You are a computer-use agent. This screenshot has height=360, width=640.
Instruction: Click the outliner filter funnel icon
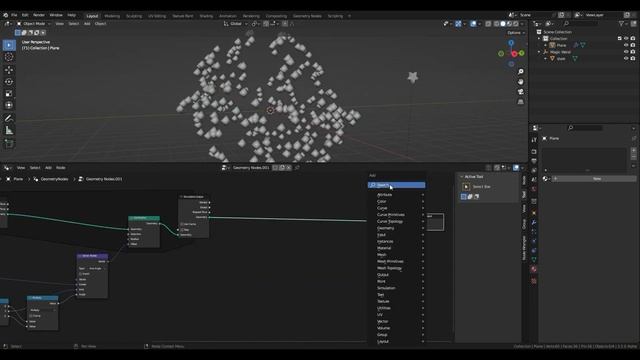click(621, 24)
